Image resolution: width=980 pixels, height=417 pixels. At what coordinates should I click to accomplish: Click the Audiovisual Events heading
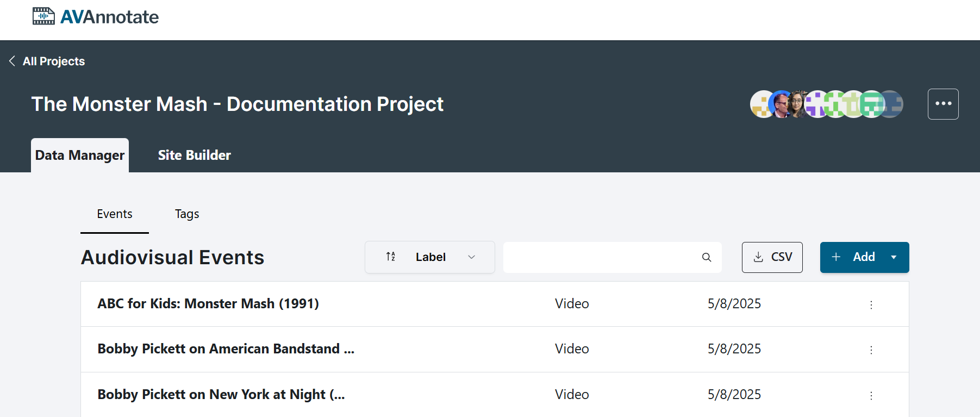point(173,257)
